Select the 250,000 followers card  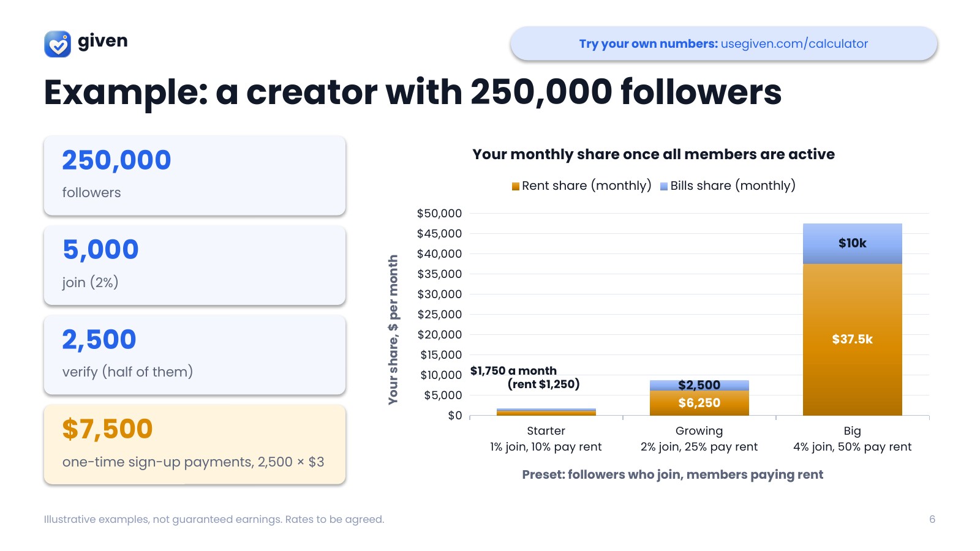click(x=195, y=175)
